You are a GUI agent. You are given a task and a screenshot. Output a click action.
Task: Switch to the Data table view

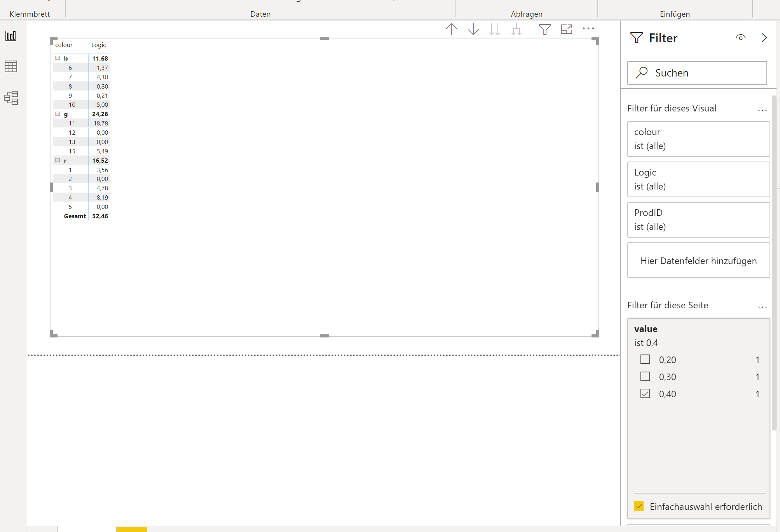[11, 67]
